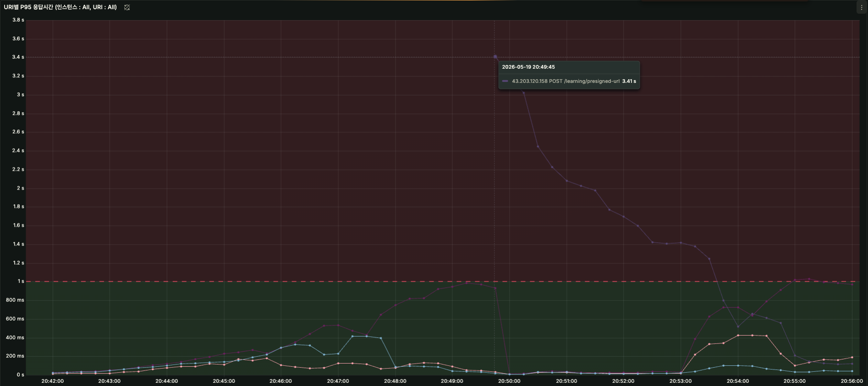Open the panel menu with three vertical dots
This screenshot has height=386, width=868.
tap(862, 7)
